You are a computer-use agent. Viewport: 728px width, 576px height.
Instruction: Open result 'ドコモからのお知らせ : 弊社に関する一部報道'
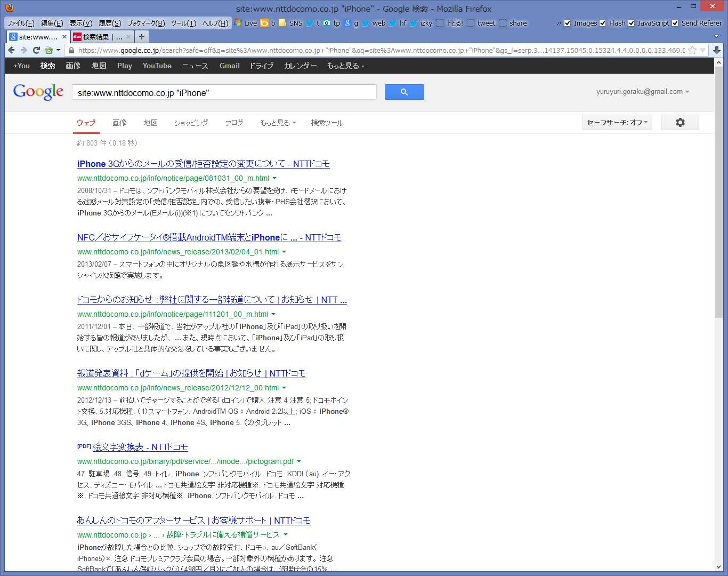tap(212, 300)
